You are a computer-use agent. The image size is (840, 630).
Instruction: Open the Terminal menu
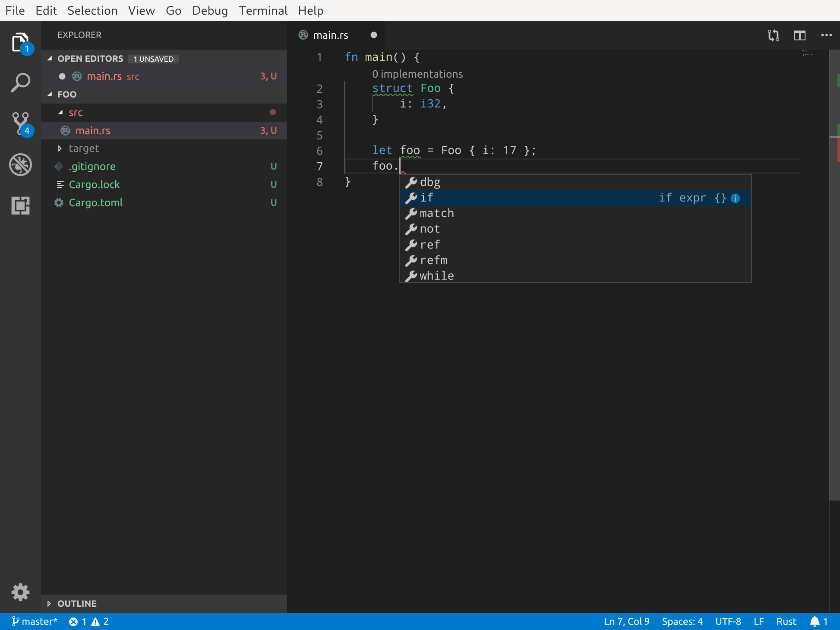click(263, 10)
